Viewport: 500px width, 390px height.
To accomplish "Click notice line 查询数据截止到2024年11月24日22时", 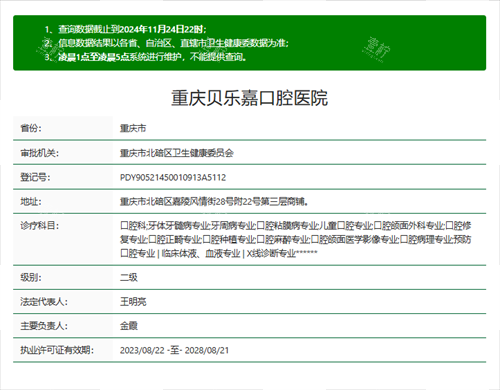I will pos(132,29).
